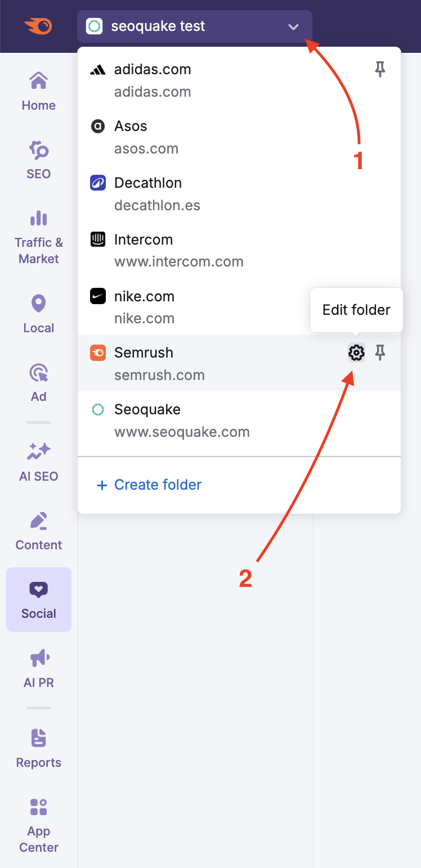421x868 pixels.
Task: Expand the seoquake test folder dropdown
Action: [x=194, y=26]
